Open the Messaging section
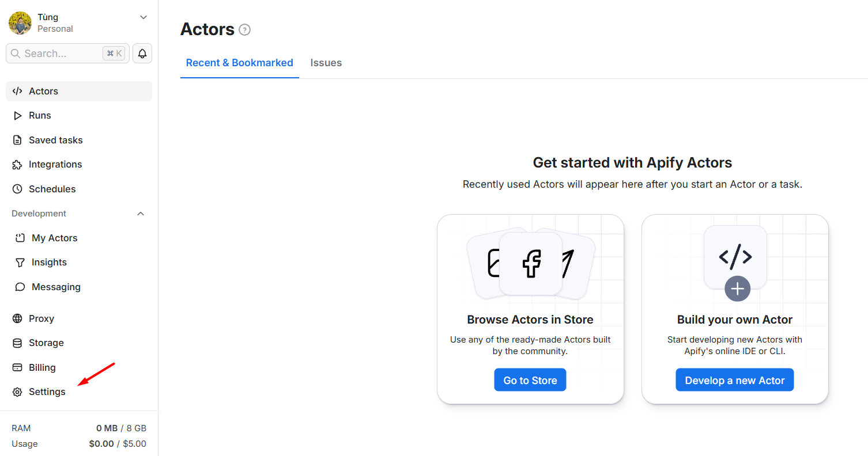868x456 pixels. [x=55, y=286]
